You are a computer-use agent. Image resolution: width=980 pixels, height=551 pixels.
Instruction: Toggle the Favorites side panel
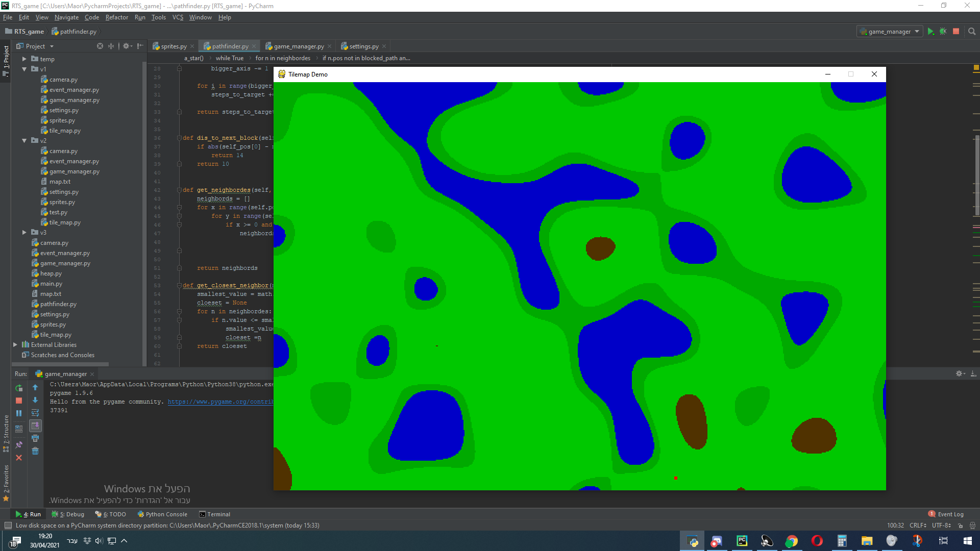[6, 482]
